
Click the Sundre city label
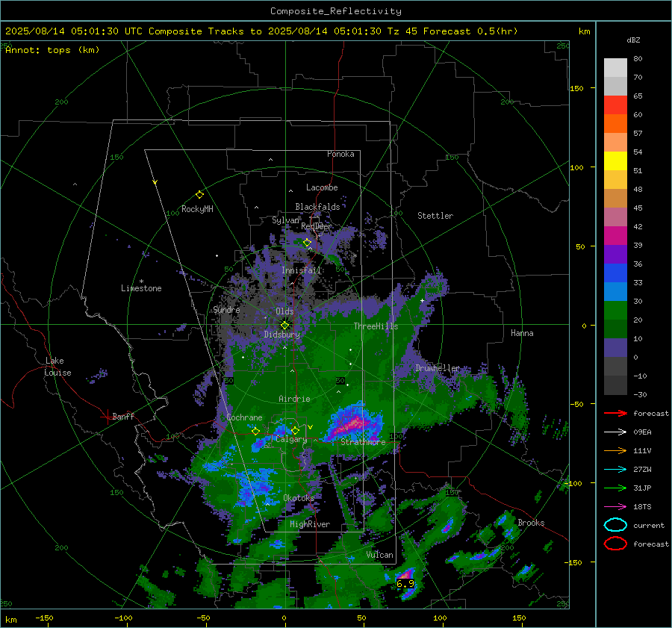click(x=226, y=309)
